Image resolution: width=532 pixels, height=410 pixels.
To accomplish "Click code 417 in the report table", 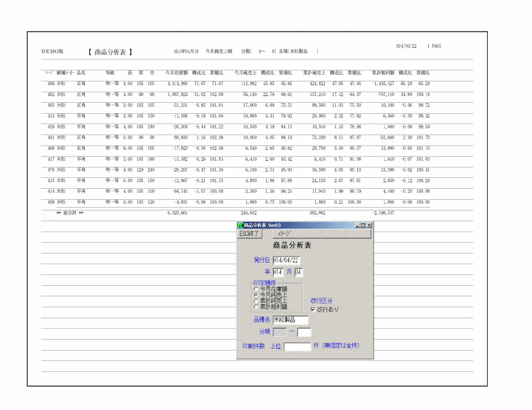I will [51, 159].
